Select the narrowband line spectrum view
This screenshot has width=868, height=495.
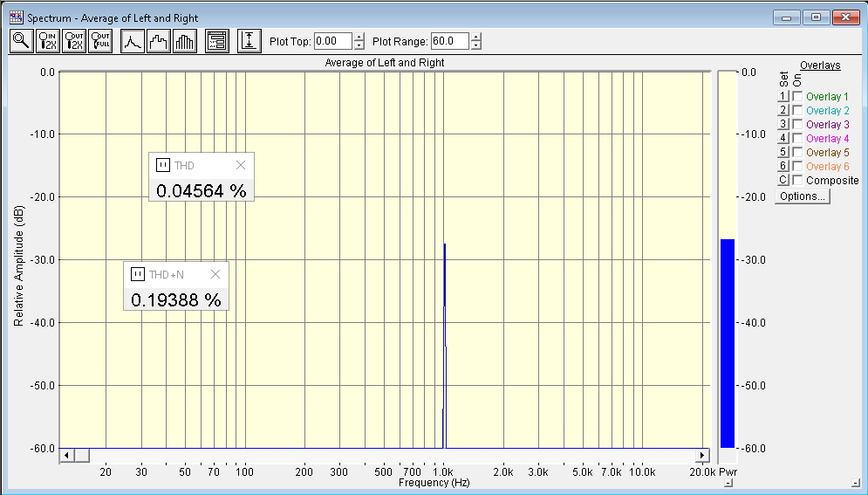coord(133,41)
